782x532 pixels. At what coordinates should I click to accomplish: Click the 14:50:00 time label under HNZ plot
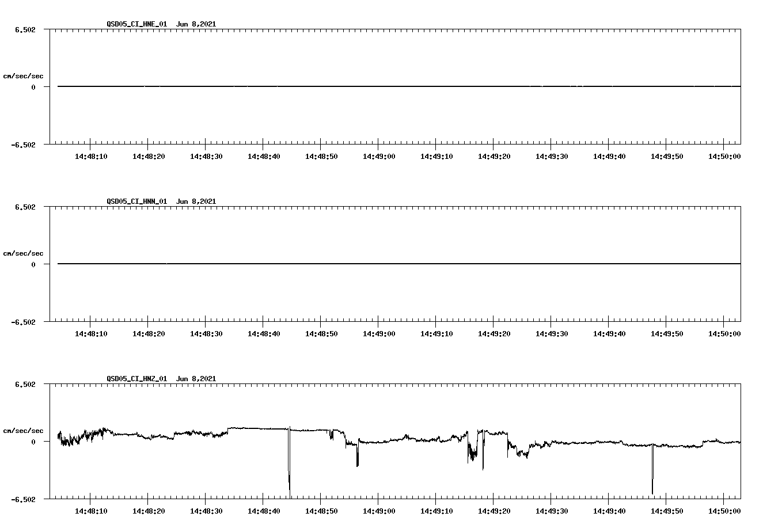(x=724, y=511)
